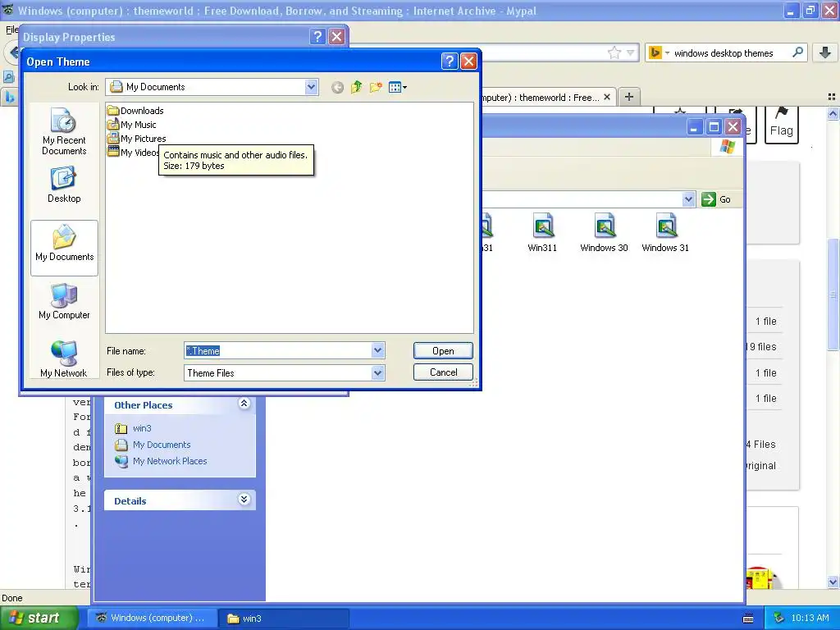Expand the Files of type dropdown
The height and width of the screenshot is (630, 840).
tap(377, 373)
